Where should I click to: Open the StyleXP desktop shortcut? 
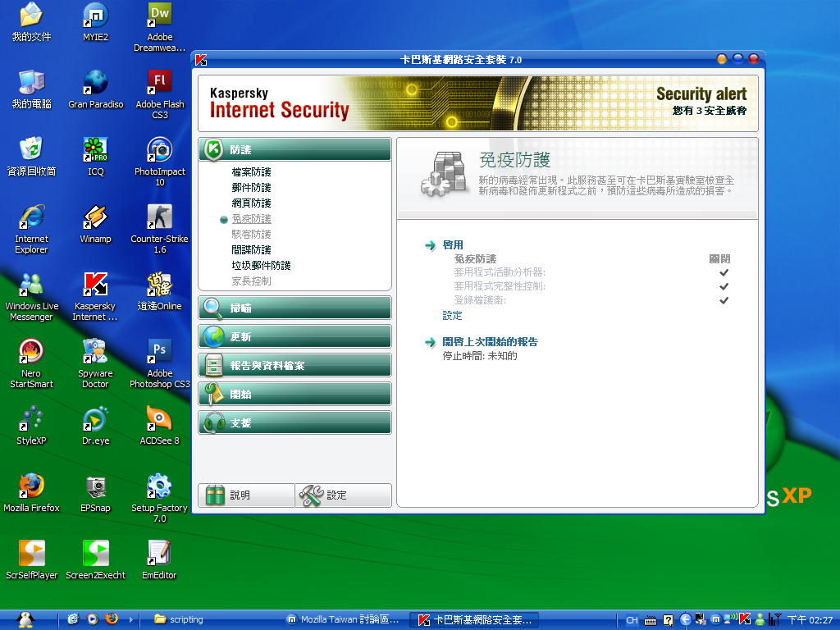tap(31, 426)
